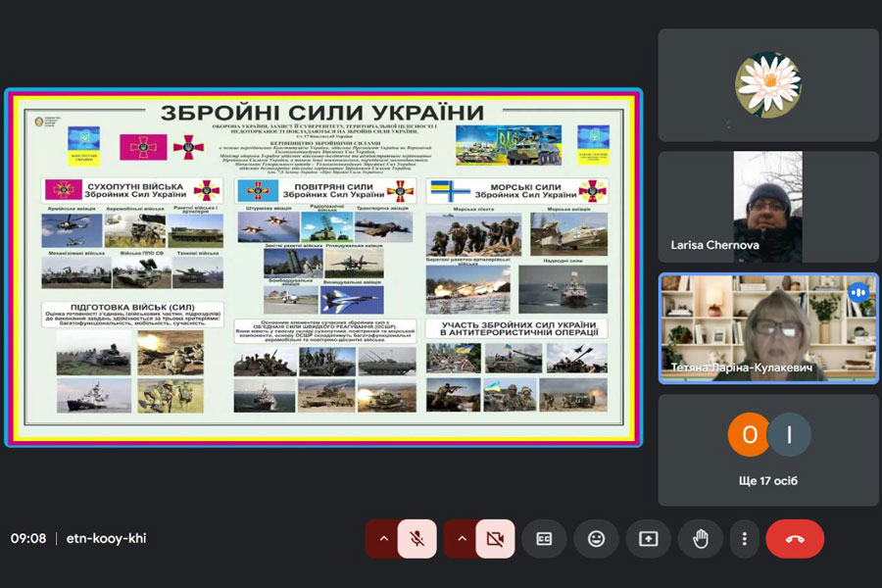Unmute the microphone button
The width and height of the screenshot is (882, 588).
[416, 539]
